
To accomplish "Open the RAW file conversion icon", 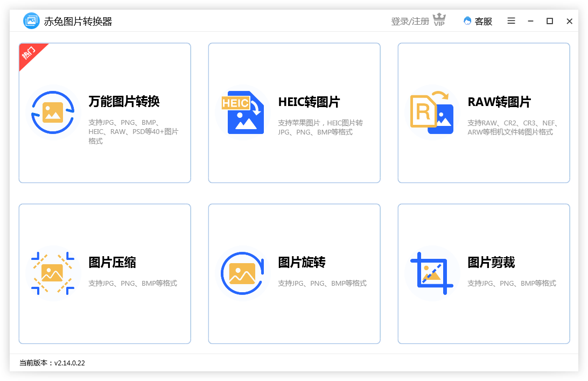I will tap(432, 112).
